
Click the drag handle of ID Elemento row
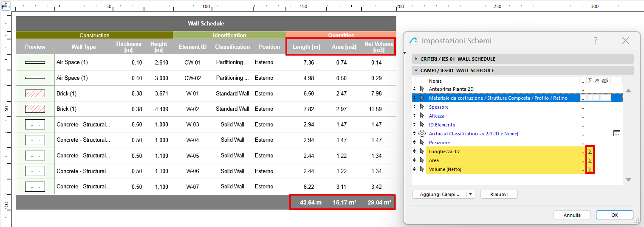click(x=415, y=125)
